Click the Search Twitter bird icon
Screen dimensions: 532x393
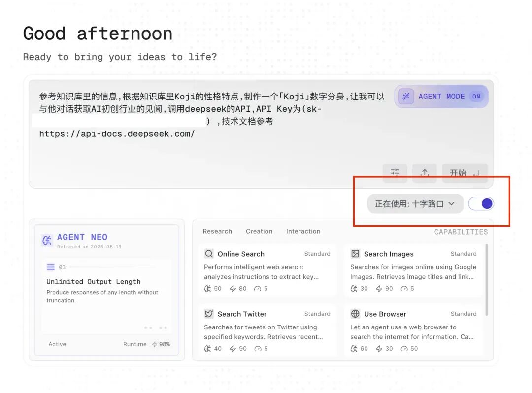tap(209, 314)
